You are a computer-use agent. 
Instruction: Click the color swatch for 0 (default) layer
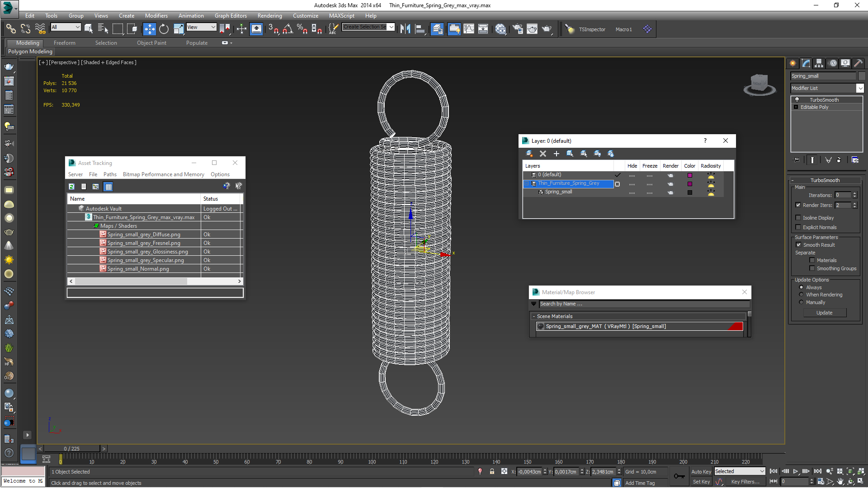click(x=690, y=175)
